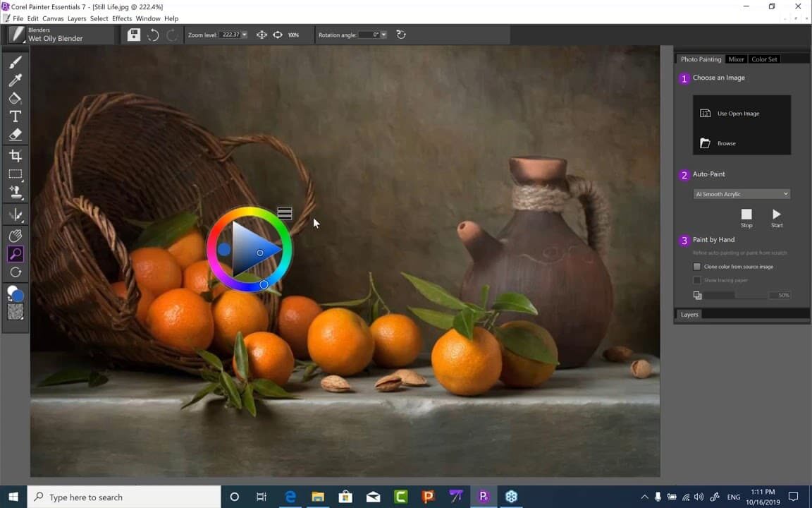
Task: Open the Window menu
Action: tap(148, 18)
